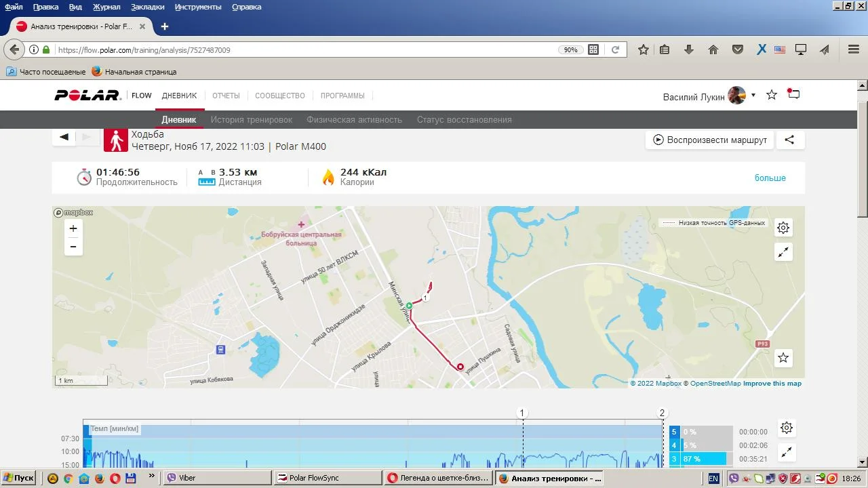Viewport: 868px width, 488px height.
Task: Open the Журнал menu
Action: [106, 7]
